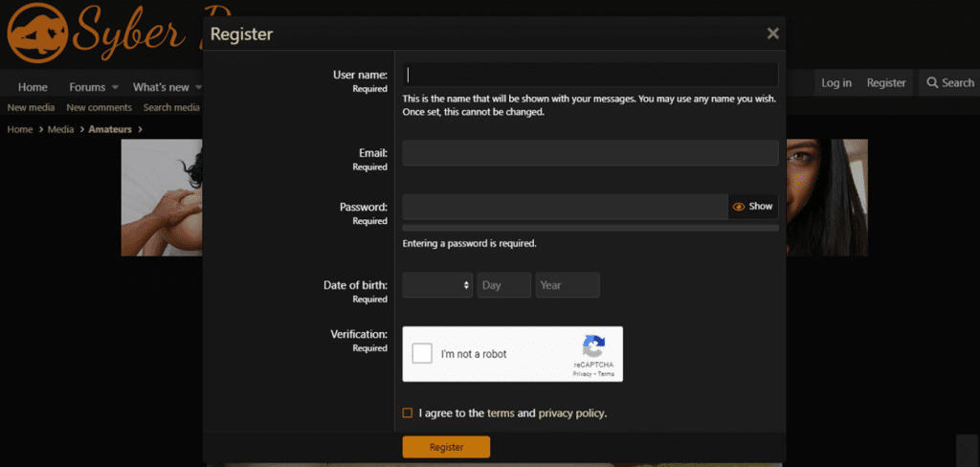
Task: Click Log in in the header
Action: pyautogui.click(x=836, y=82)
